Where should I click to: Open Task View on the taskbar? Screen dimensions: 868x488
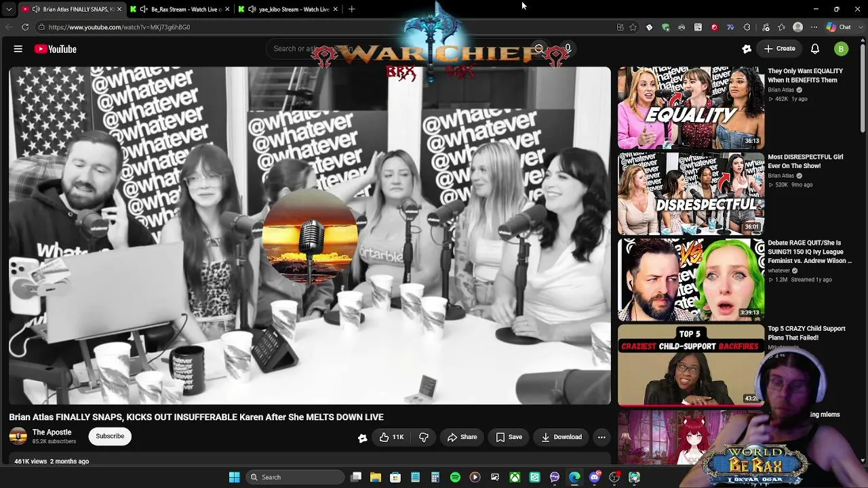click(356, 477)
